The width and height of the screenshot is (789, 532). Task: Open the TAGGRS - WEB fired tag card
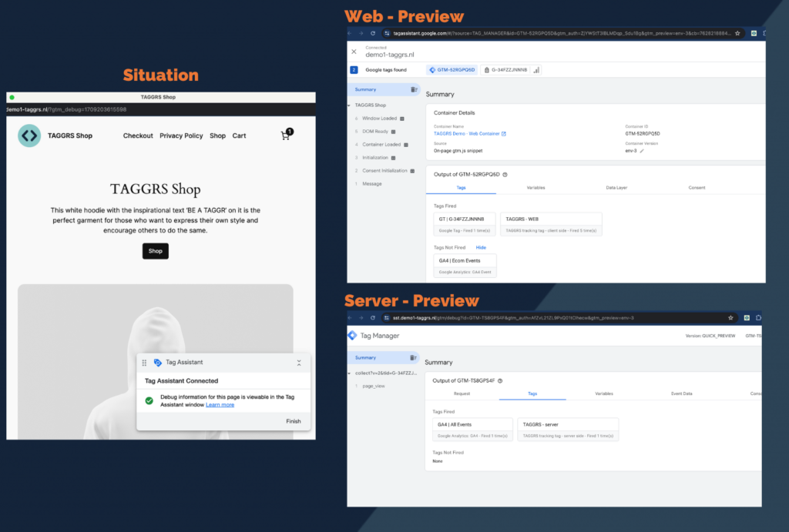551,224
